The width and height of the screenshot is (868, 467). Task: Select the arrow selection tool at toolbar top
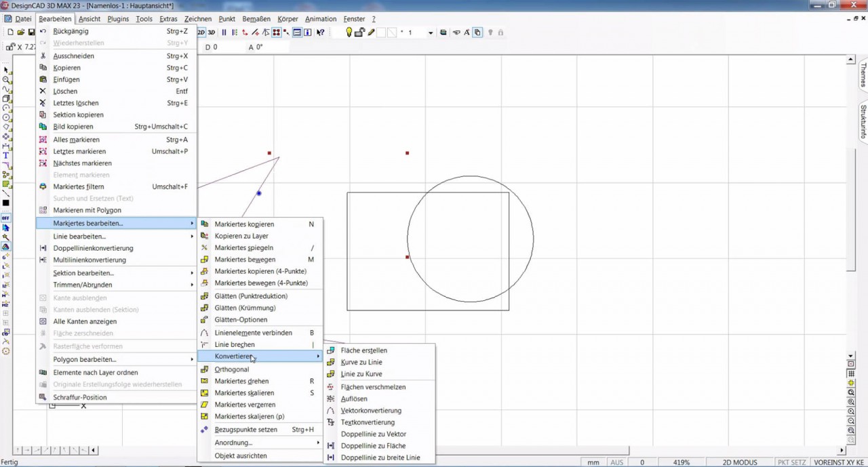tap(5, 69)
